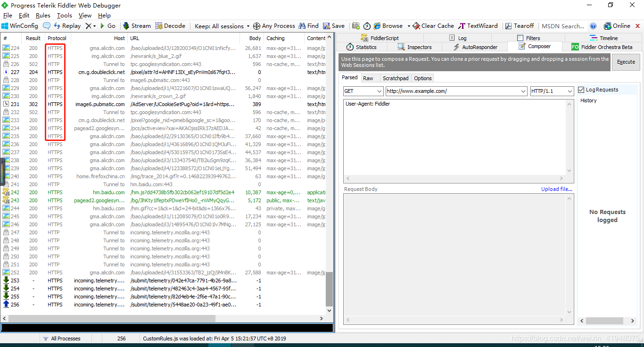Click the MSDN Search input field
This screenshot has width=644, height=347.
pyautogui.click(x=563, y=26)
